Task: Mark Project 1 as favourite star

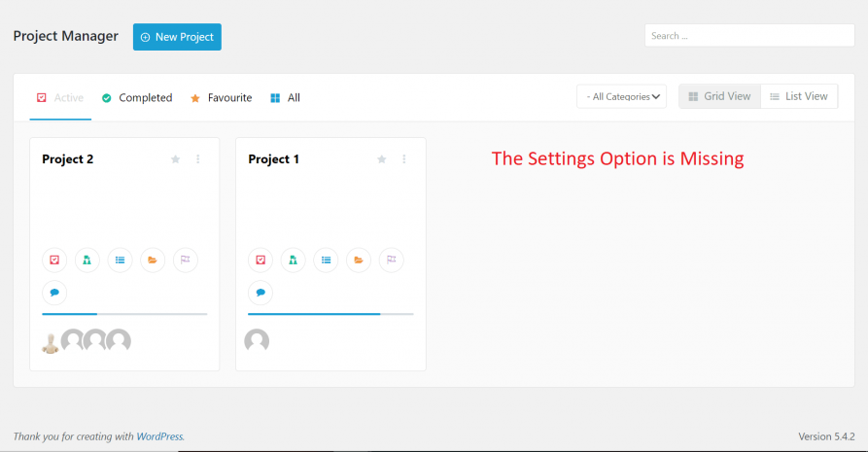Action: coord(381,159)
